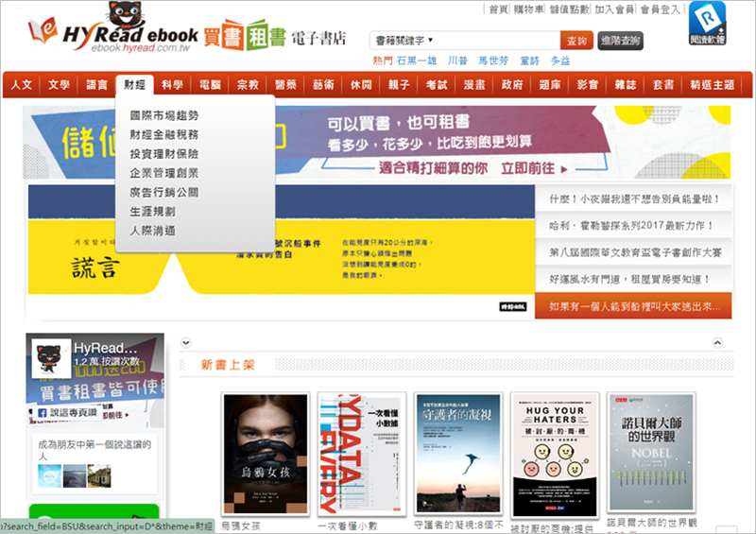Viewport: 756px width, 534px height.
Task: Open the 會員登入 login link
Action: [661, 9]
